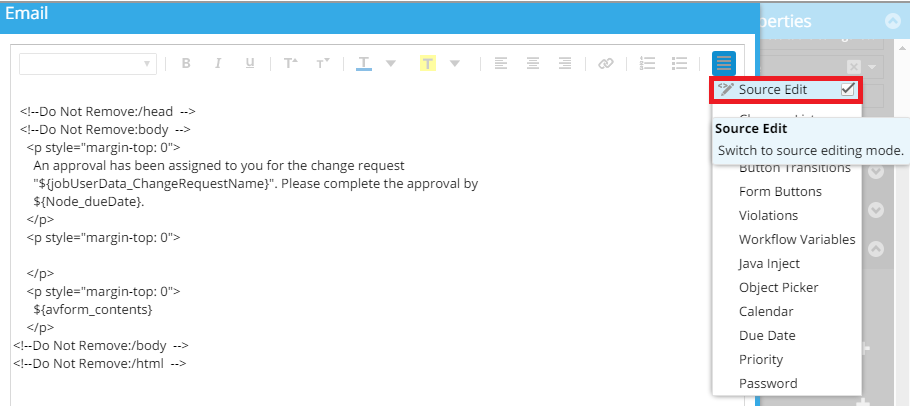Select Object Picker from the list

tap(778, 287)
